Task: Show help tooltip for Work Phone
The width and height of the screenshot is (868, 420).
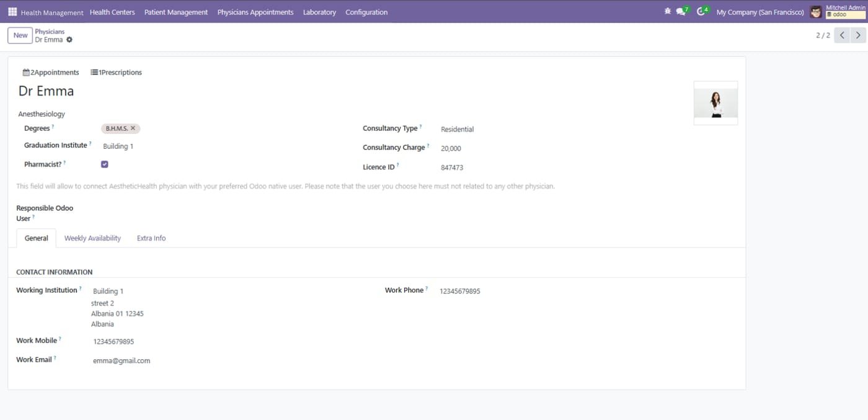Action: [x=427, y=288]
